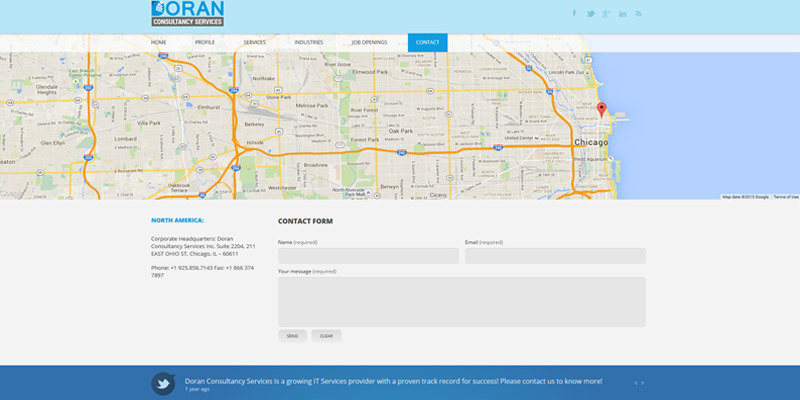Focus the Email input field

(555, 256)
